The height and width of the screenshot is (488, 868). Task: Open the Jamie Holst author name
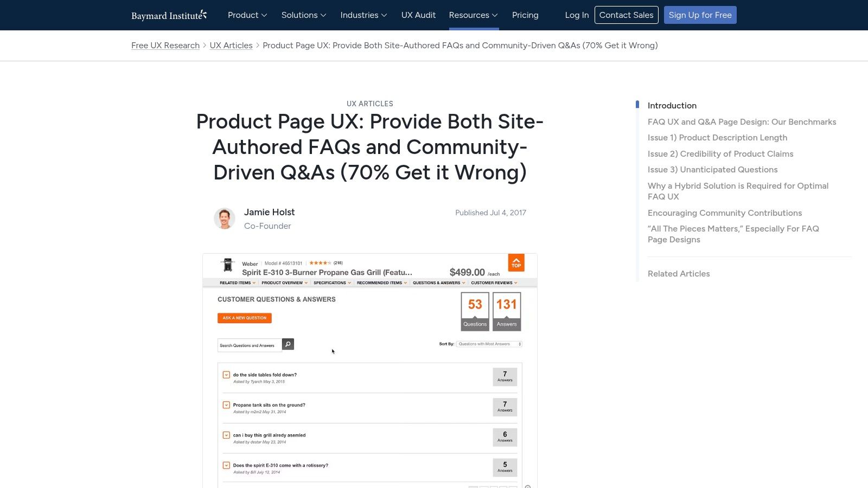[269, 212]
